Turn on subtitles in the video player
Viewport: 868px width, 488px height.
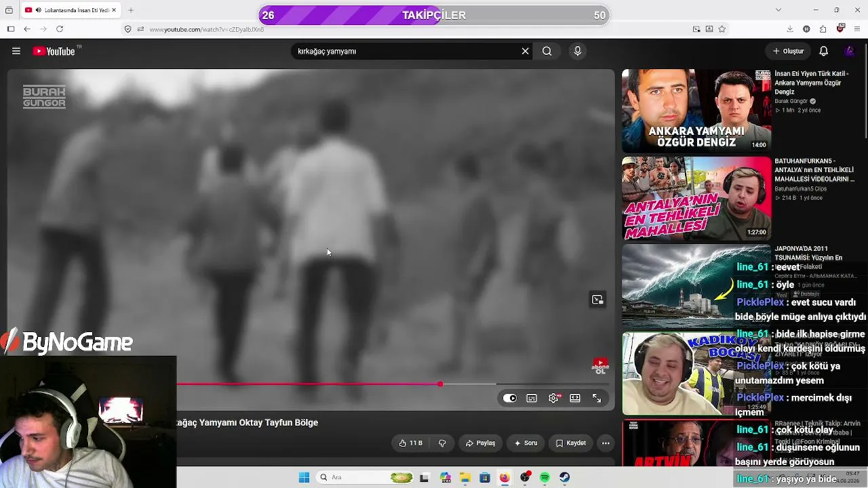click(532, 398)
